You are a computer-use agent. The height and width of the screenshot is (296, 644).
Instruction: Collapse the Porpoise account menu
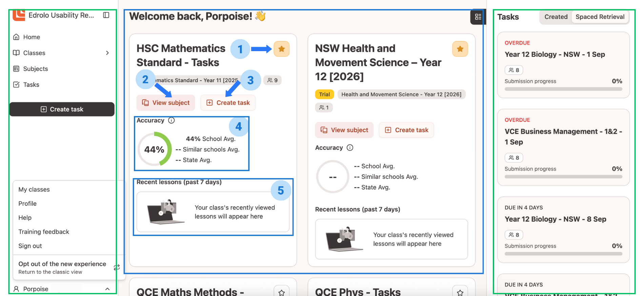point(107,289)
